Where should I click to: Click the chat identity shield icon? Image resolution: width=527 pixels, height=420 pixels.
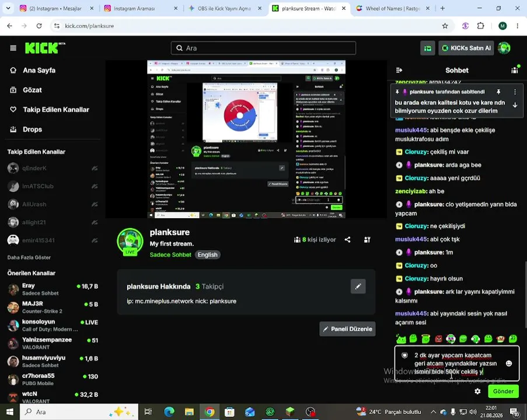click(404, 355)
